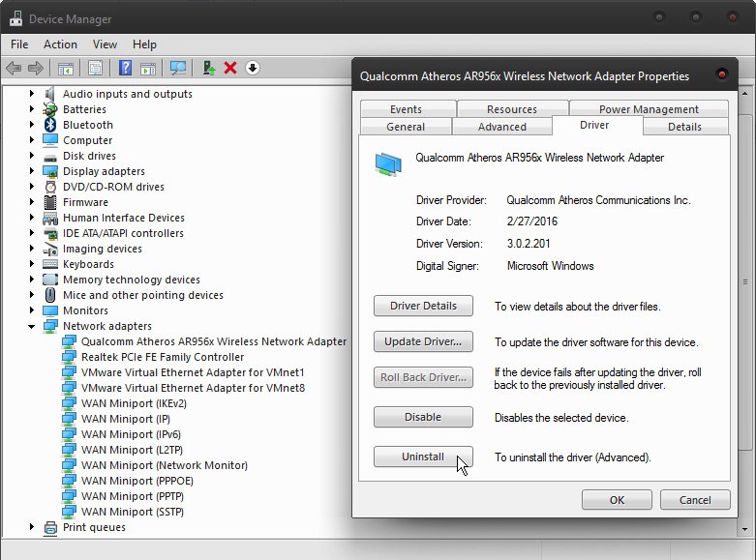The width and height of the screenshot is (756, 560).
Task: Expand the Display adapters node
Action: (x=32, y=170)
